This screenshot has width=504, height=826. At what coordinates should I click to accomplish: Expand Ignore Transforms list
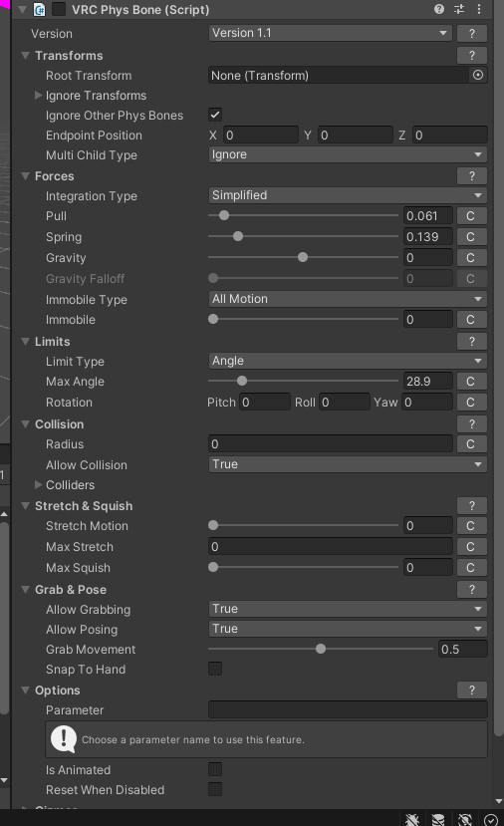coord(38,96)
